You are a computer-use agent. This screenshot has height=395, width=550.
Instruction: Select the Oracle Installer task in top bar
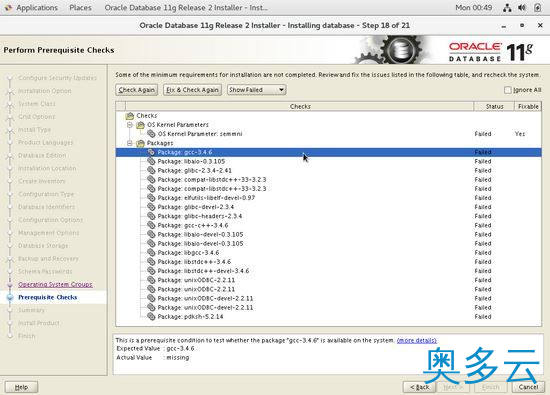click(x=186, y=8)
